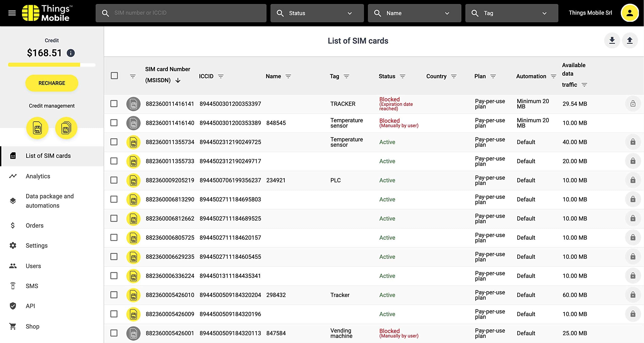Image resolution: width=644 pixels, height=343 pixels.
Task: Click the credit info icon
Action: 71,53
